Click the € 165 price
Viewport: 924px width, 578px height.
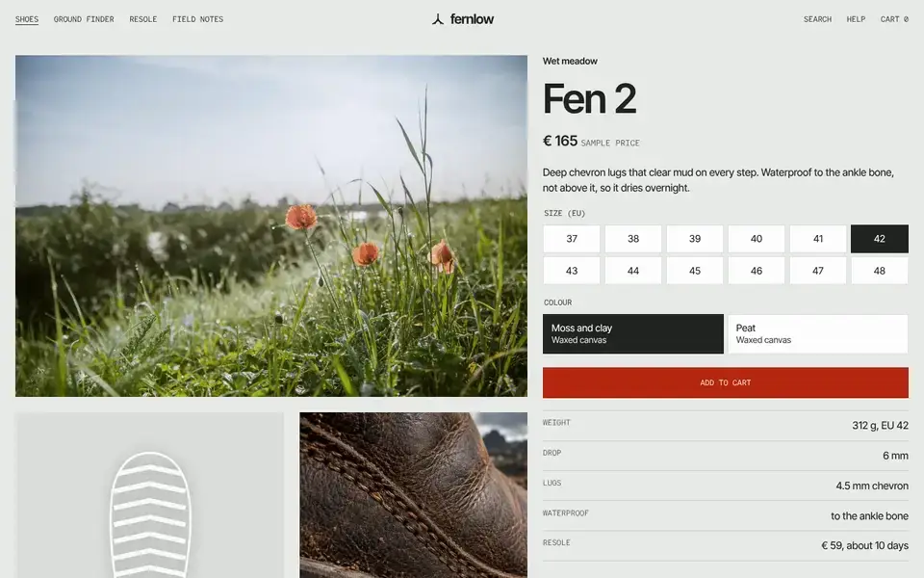pyautogui.click(x=560, y=141)
